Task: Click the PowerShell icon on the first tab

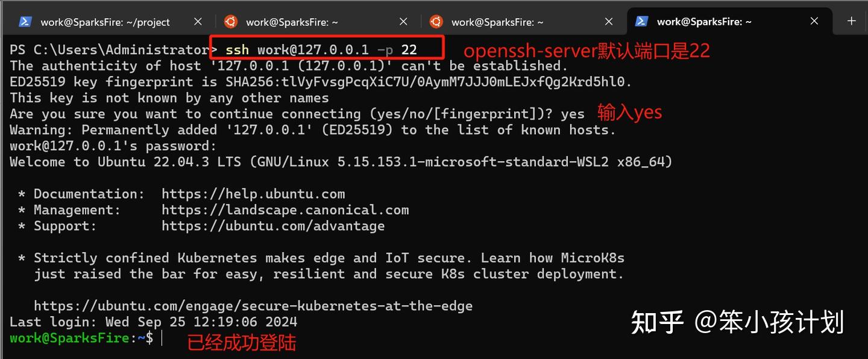Action: [25, 21]
